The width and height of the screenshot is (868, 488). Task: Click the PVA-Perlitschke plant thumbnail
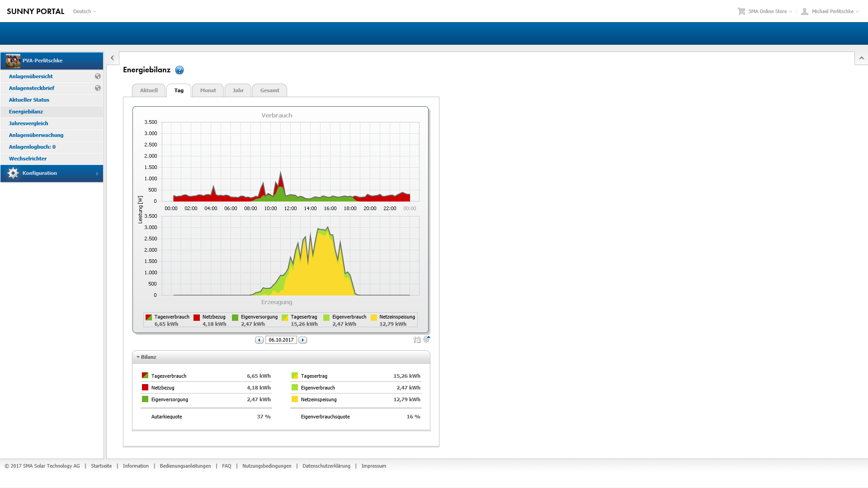(13, 61)
